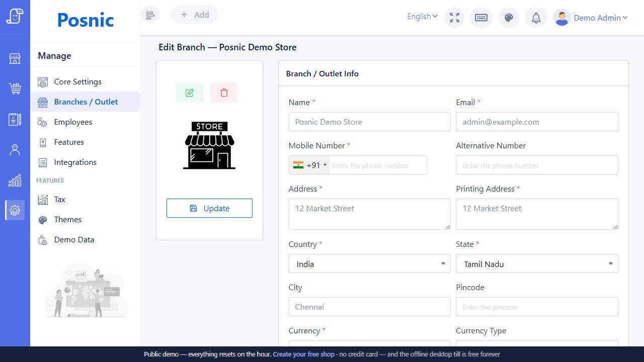
Task: Open the State dropdown showing Tamil Nadu
Action: 537,263
